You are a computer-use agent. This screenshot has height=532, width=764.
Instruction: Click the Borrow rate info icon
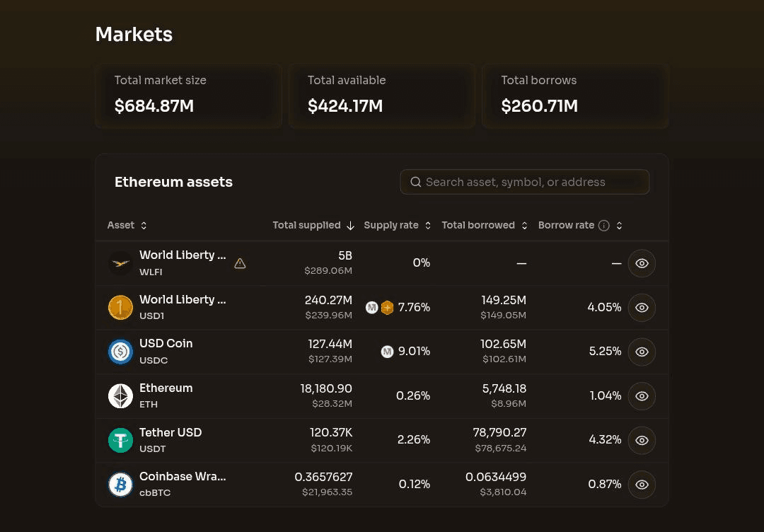click(x=603, y=226)
